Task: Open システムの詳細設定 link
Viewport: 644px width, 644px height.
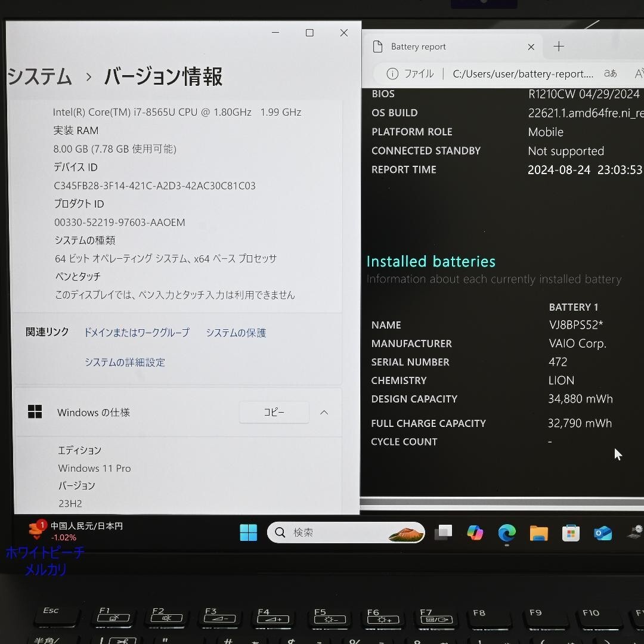Action: pos(125,363)
